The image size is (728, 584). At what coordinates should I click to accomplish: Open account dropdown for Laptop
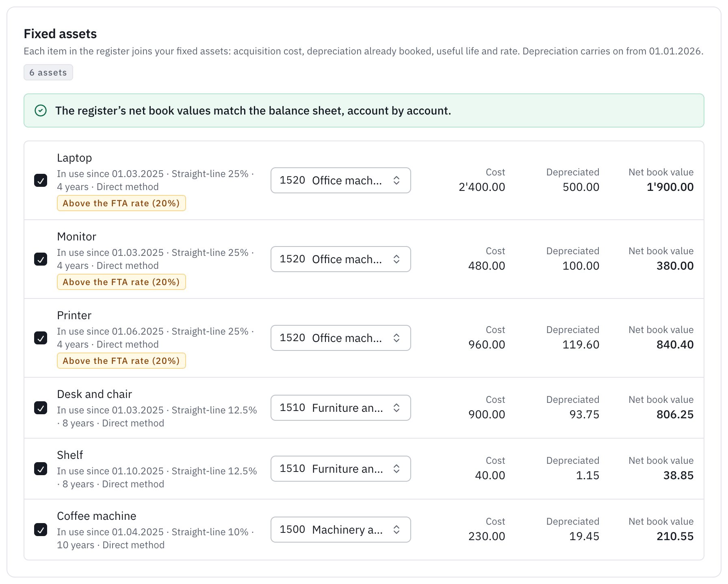point(340,180)
